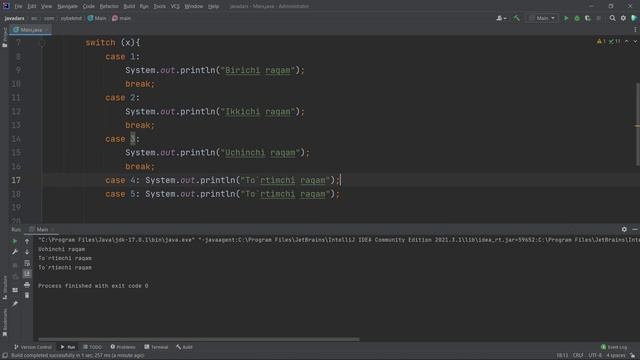Toggle the Project side panel
This screenshot has height=360, width=640.
4,38
